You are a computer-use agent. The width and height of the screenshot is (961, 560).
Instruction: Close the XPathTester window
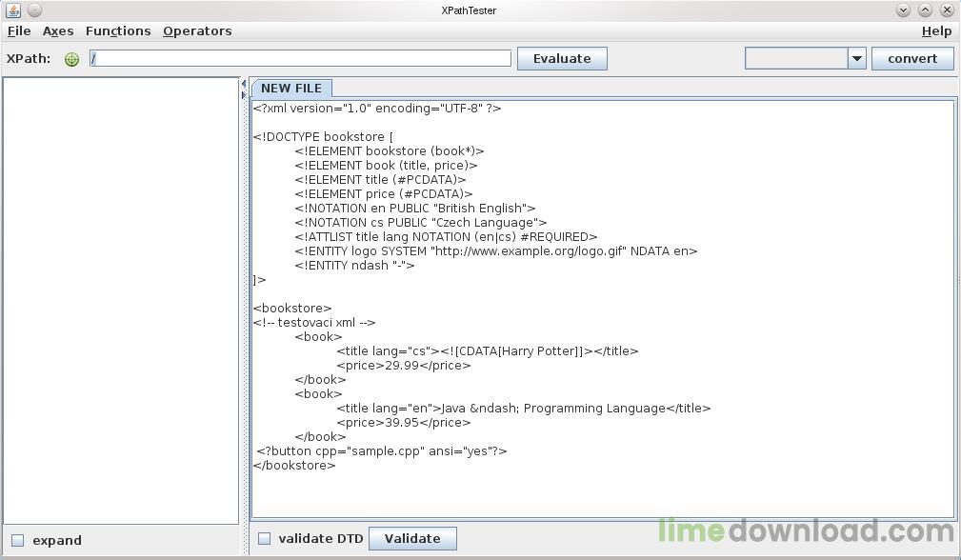point(947,10)
